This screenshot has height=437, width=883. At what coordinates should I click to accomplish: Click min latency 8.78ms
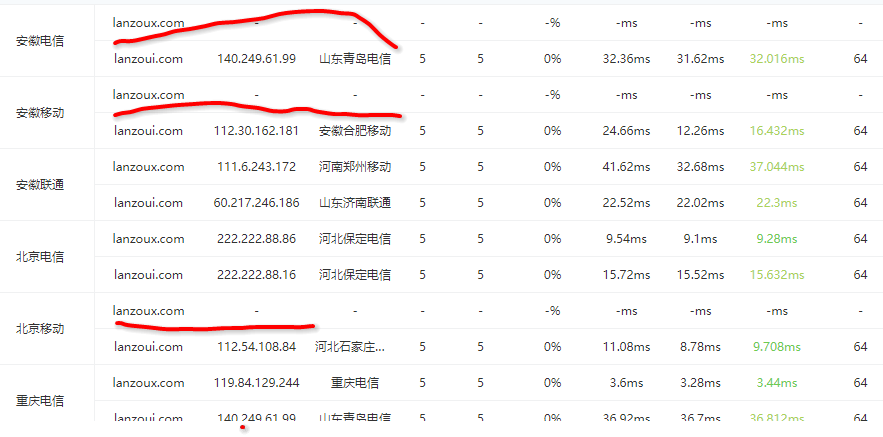tap(701, 347)
